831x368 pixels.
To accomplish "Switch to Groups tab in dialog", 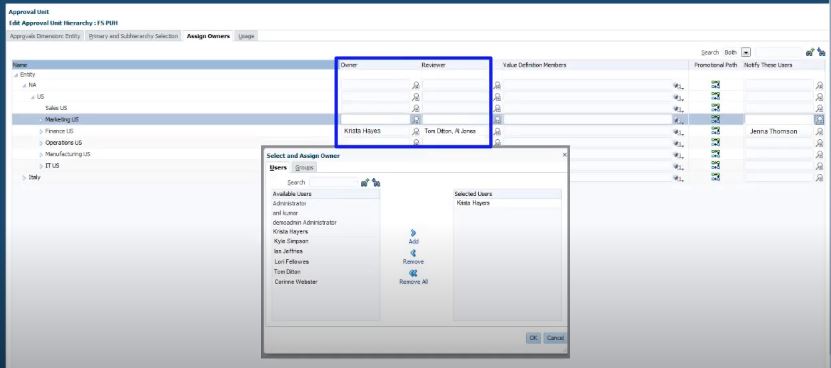I will click(305, 168).
